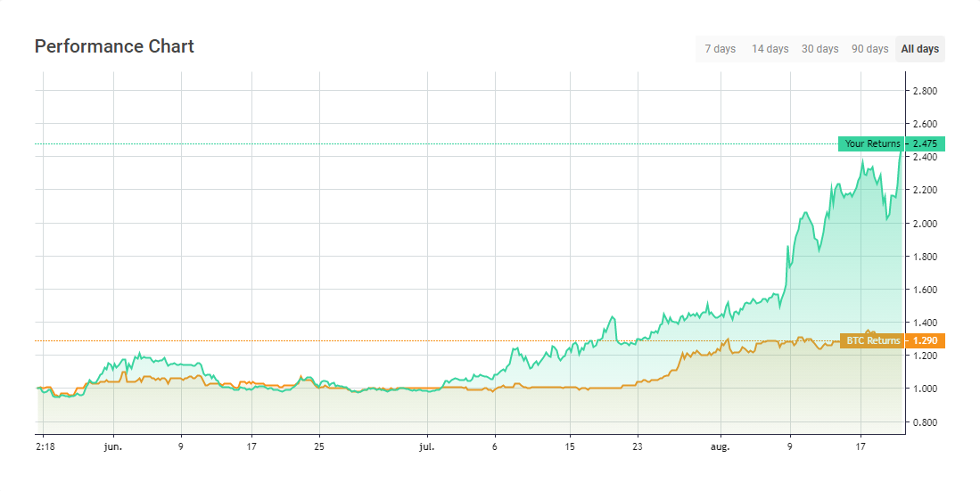This screenshot has width=980, height=491.
Task: Click the Your Returns green label
Action: coord(871,143)
